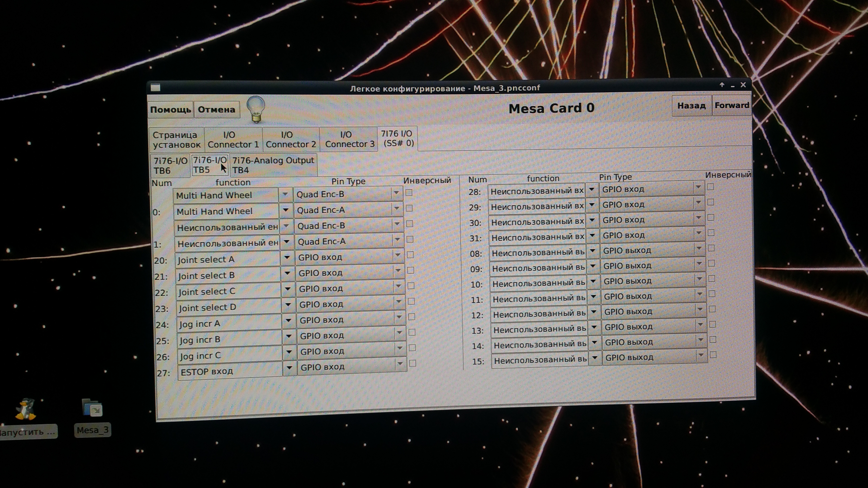The width and height of the screenshot is (868, 488).
Task: Open function dropdown arrow for pin 08
Action: point(593,251)
